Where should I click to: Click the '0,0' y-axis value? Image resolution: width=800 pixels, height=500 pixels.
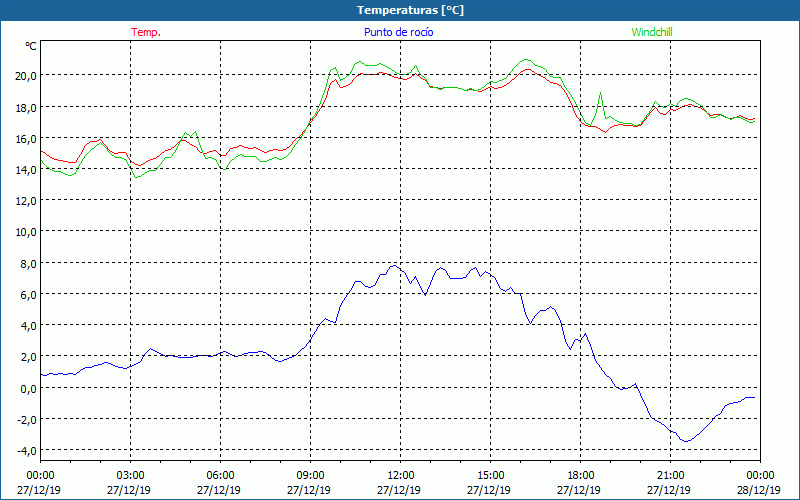28,388
